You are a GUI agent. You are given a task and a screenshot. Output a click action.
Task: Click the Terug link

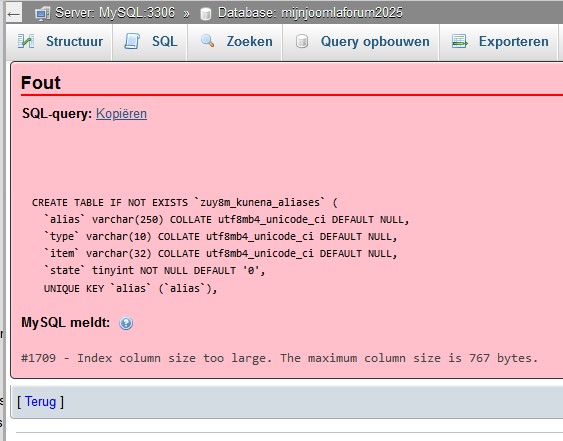[41, 401]
